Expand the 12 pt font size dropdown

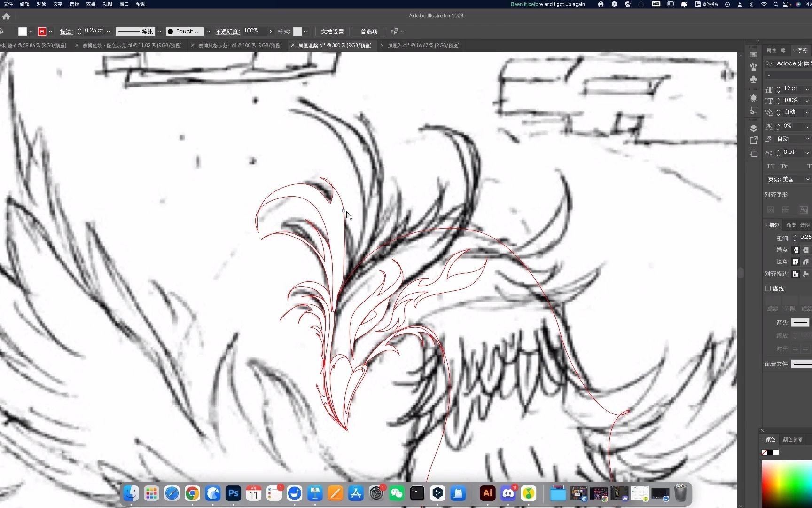[807, 89]
